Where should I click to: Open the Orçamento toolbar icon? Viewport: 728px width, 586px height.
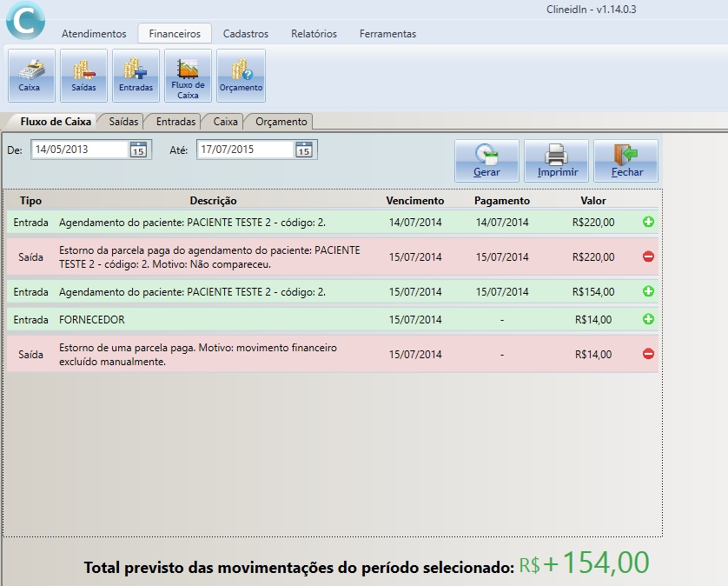[x=241, y=76]
